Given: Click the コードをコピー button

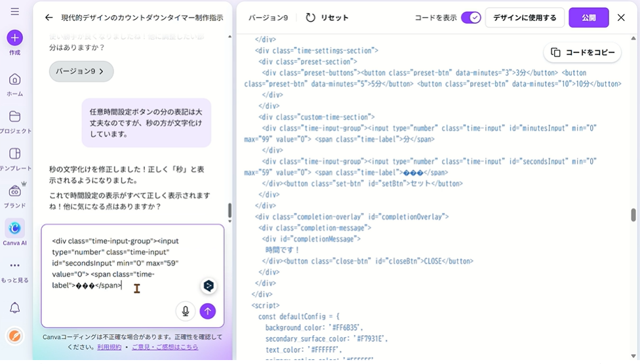Looking at the screenshot, I should coord(582,52).
